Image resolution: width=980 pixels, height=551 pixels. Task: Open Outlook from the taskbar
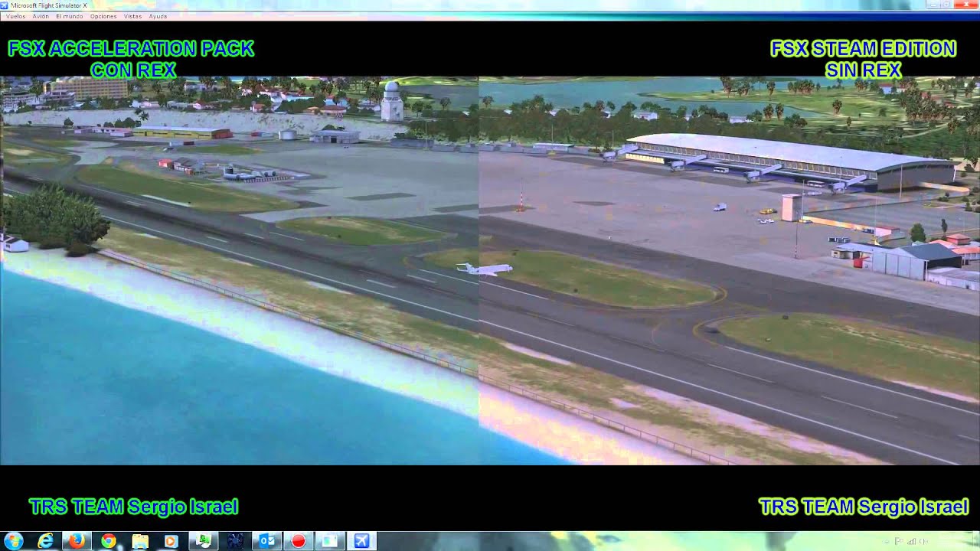pyautogui.click(x=266, y=541)
